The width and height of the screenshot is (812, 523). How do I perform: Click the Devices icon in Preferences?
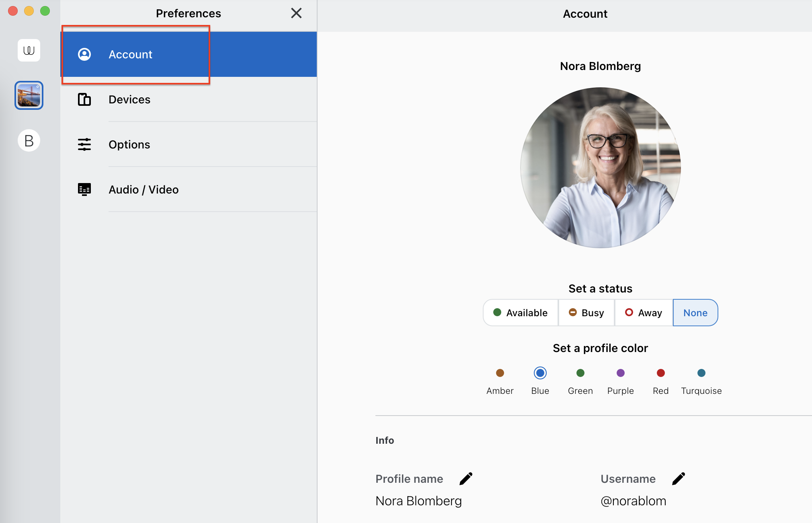pos(84,99)
